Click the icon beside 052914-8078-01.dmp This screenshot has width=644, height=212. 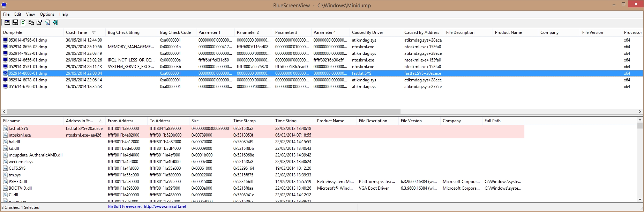pyautogui.click(x=5, y=80)
